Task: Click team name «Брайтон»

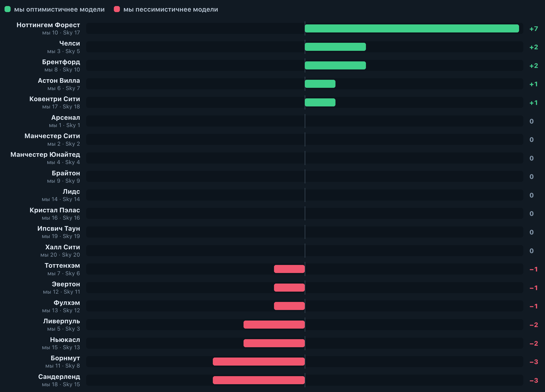Action: [66, 173]
